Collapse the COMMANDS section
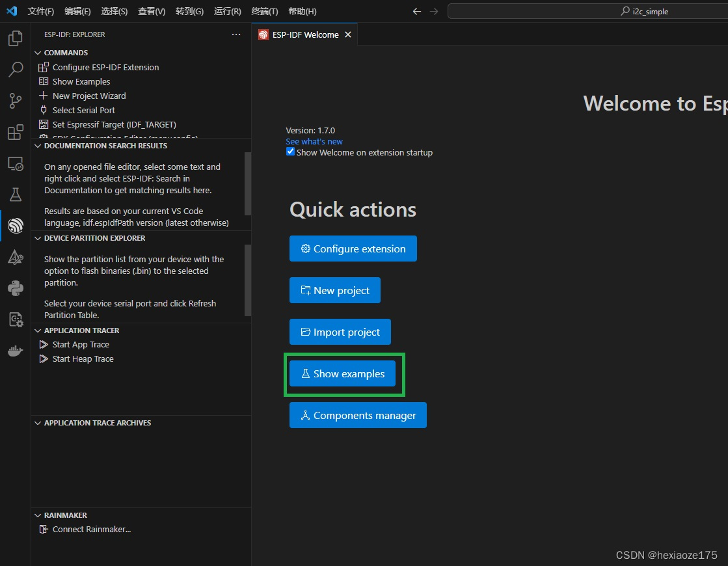This screenshot has width=728, height=566. (141, 53)
